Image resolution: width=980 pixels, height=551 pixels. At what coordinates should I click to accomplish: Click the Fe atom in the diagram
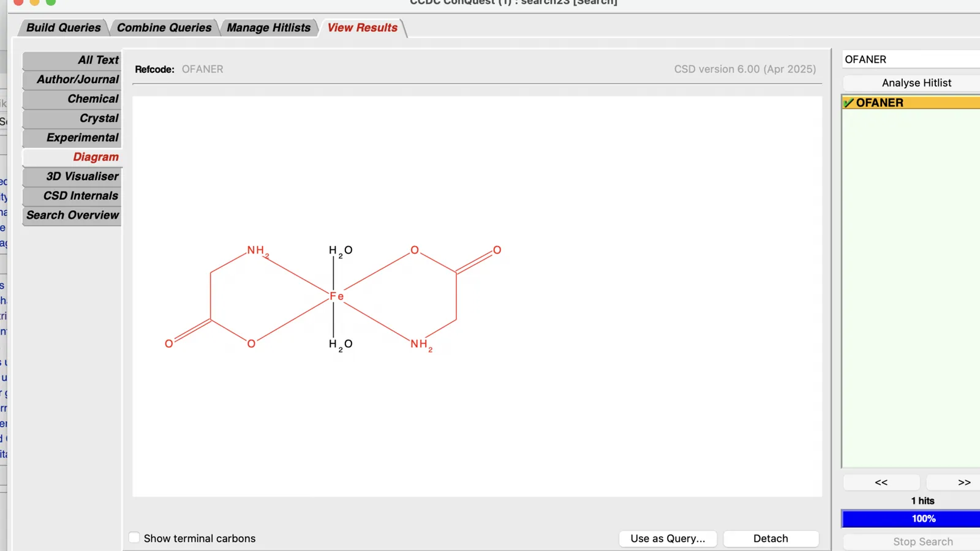tap(336, 296)
